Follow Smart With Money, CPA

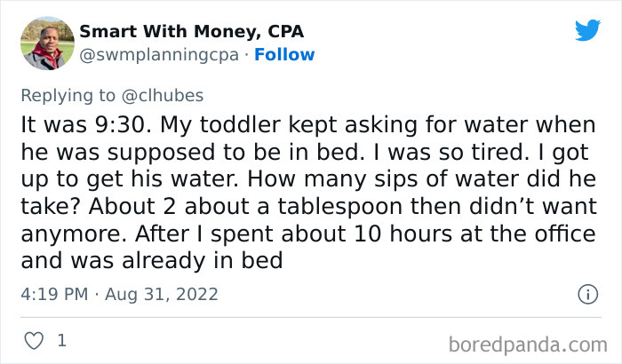pos(284,54)
